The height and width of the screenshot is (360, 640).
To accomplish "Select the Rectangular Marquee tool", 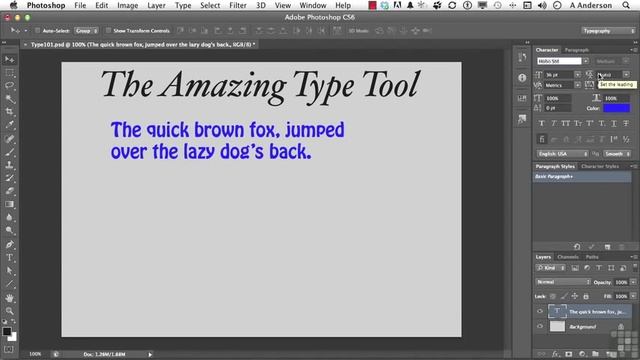I will 9,73.
